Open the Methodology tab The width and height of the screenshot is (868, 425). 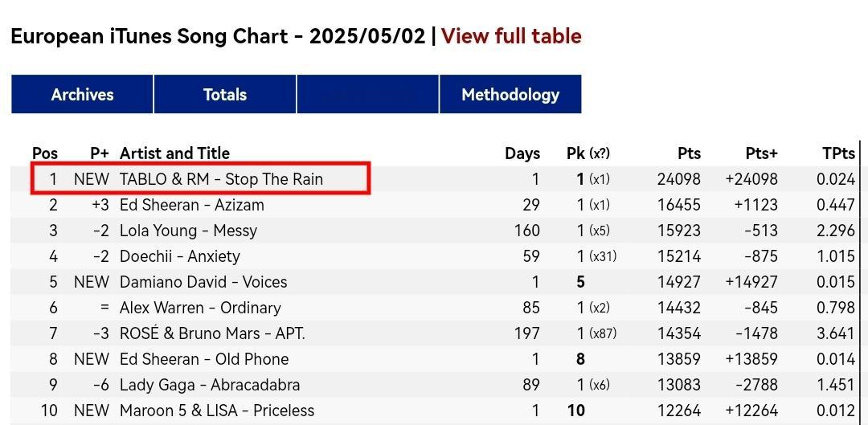pos(510,94)
